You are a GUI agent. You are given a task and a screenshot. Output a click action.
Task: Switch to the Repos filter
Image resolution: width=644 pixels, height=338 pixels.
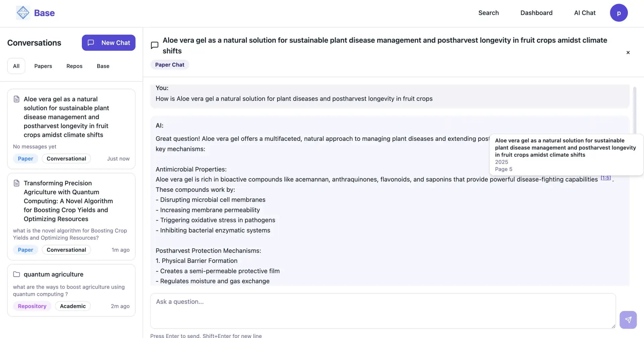(74, 66)
